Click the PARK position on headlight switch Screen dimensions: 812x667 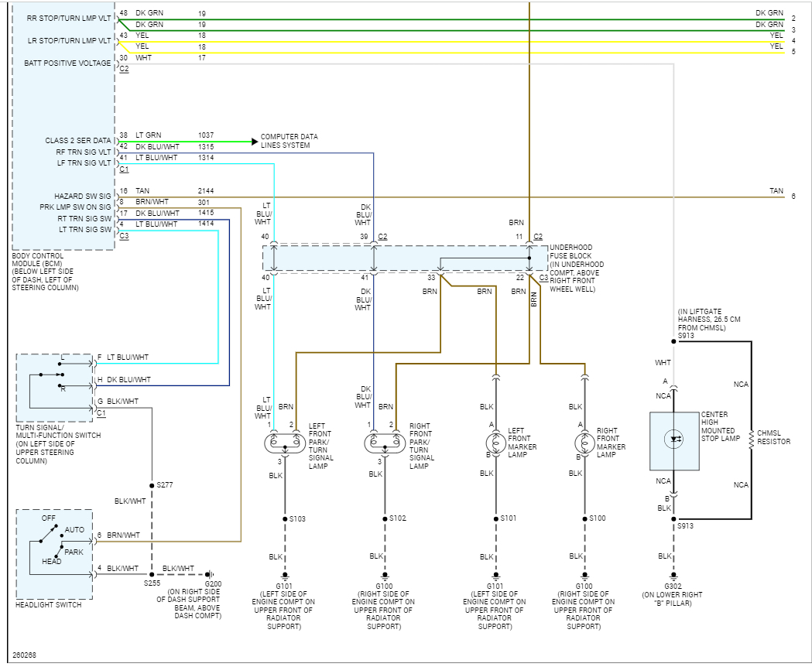point(74,552)
